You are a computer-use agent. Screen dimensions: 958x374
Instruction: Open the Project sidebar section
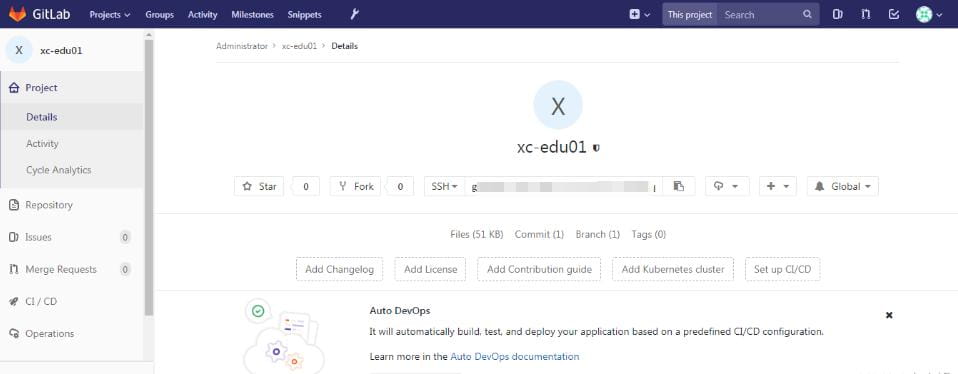[72, 88]
